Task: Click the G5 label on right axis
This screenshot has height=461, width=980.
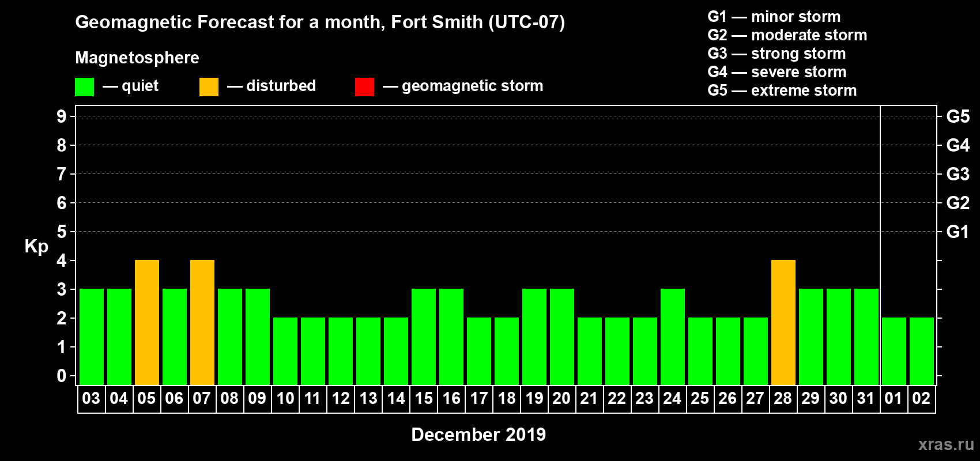Action: [958, 116]
